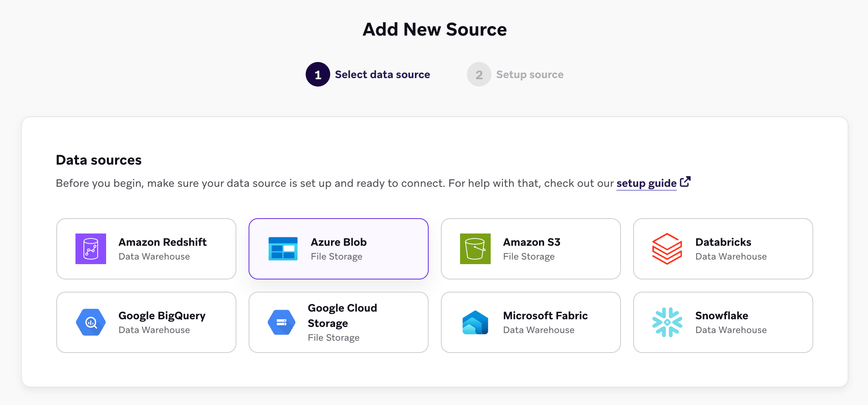The height and width of the screenshot is (405, 868).
Task: Click the Data sources section title
Action: click(99, 160)
